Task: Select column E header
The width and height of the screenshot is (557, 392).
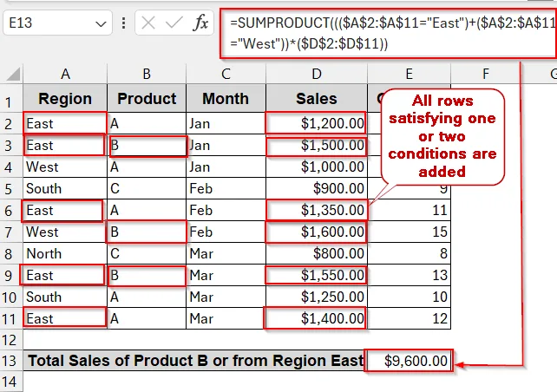Action: (409, 74)
